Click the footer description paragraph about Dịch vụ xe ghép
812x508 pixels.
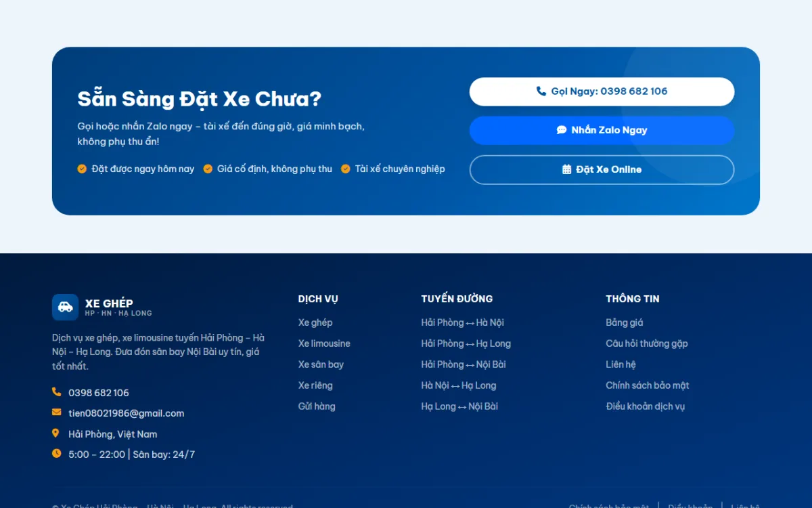coord(158,352)
